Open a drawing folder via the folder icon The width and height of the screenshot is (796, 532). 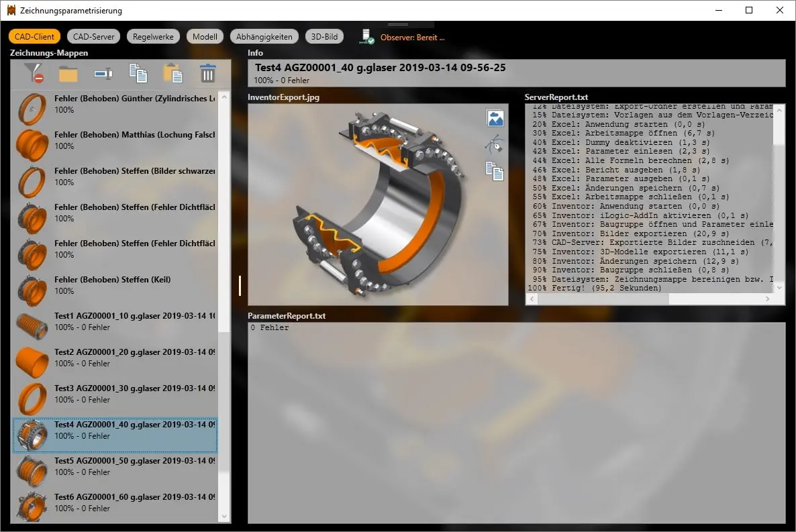pyautogui.click(x=69, y=73)
